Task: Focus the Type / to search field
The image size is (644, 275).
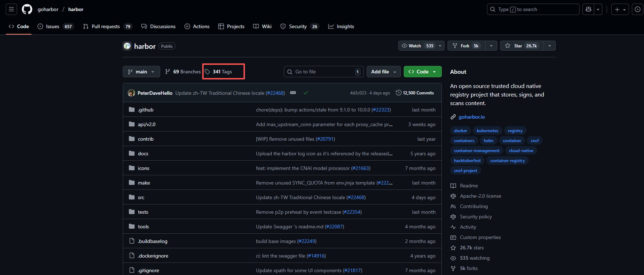Action: (533, 9)
